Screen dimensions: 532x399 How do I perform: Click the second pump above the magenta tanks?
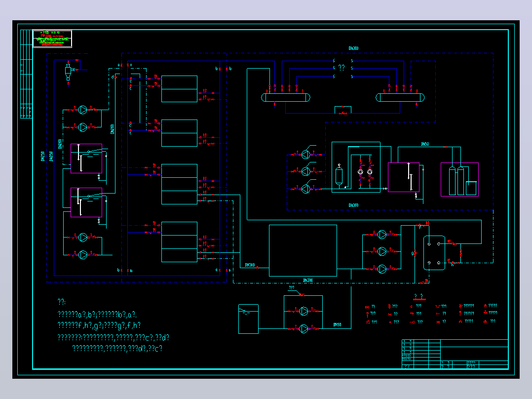[83, 127]
